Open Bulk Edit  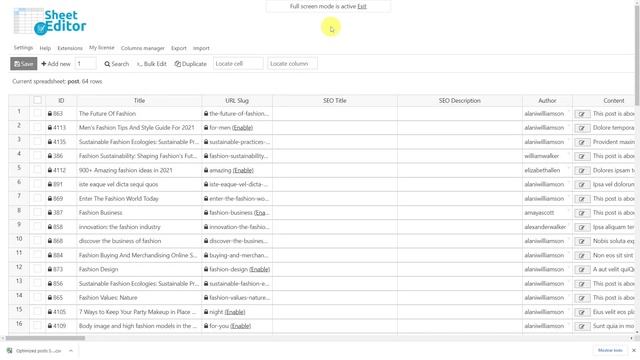tap(152, 64)
